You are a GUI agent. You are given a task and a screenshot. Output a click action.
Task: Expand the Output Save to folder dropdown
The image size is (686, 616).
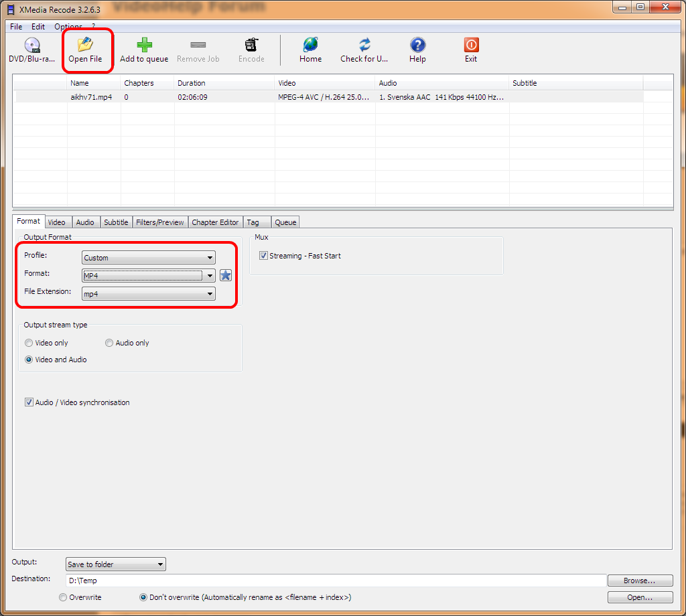coord(115,564)
